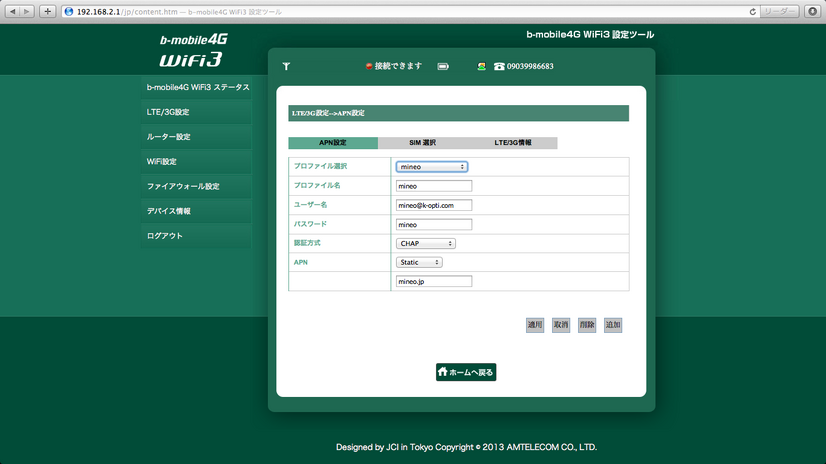Click the パスワード input field

click(x=434, y=224)
